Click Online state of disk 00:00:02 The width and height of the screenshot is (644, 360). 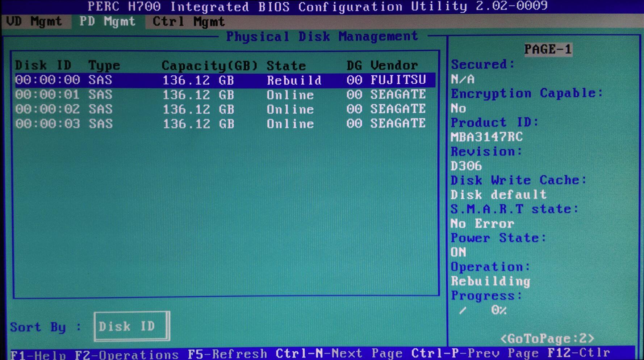(x=290, y=109)
